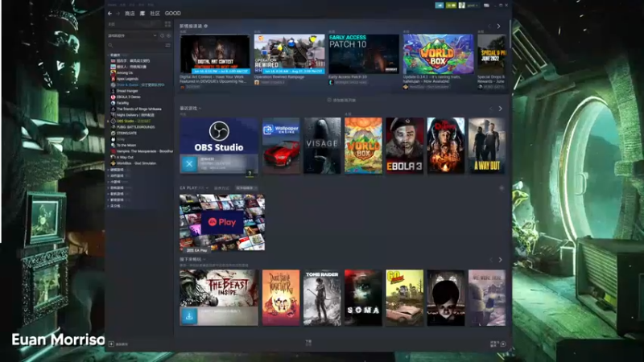Open the library collection dropdown in sidebar
The height and width of the screenshot is (362, 644).
tap(132, 35)
